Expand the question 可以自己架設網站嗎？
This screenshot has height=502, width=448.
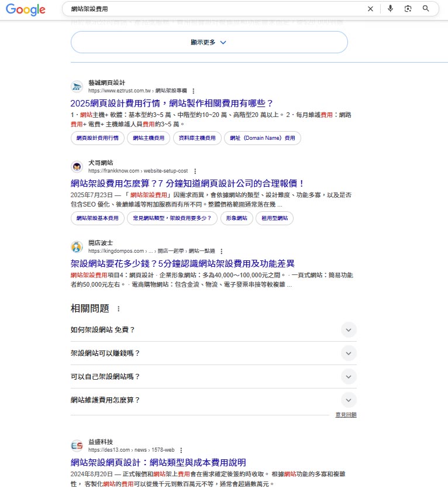(213, 377)
